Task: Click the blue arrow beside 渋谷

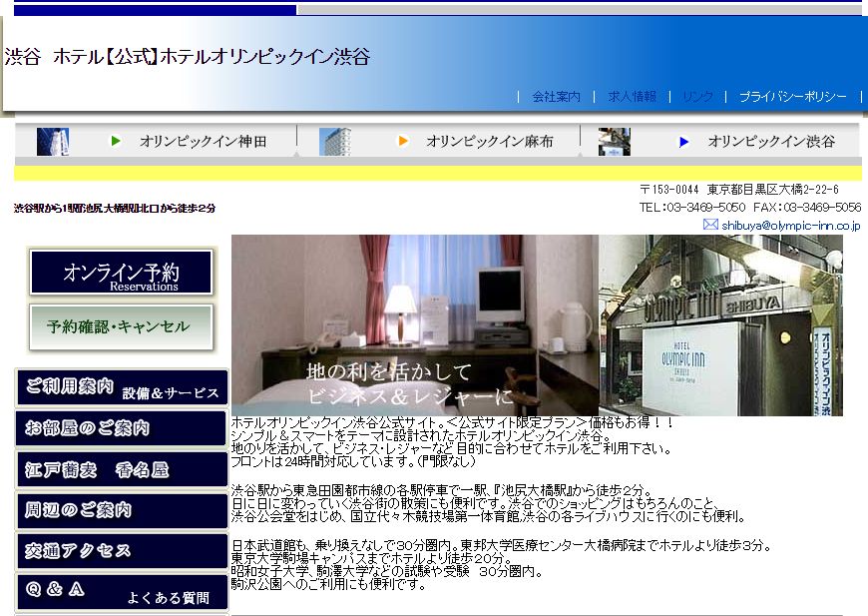Action: point(683,142)
